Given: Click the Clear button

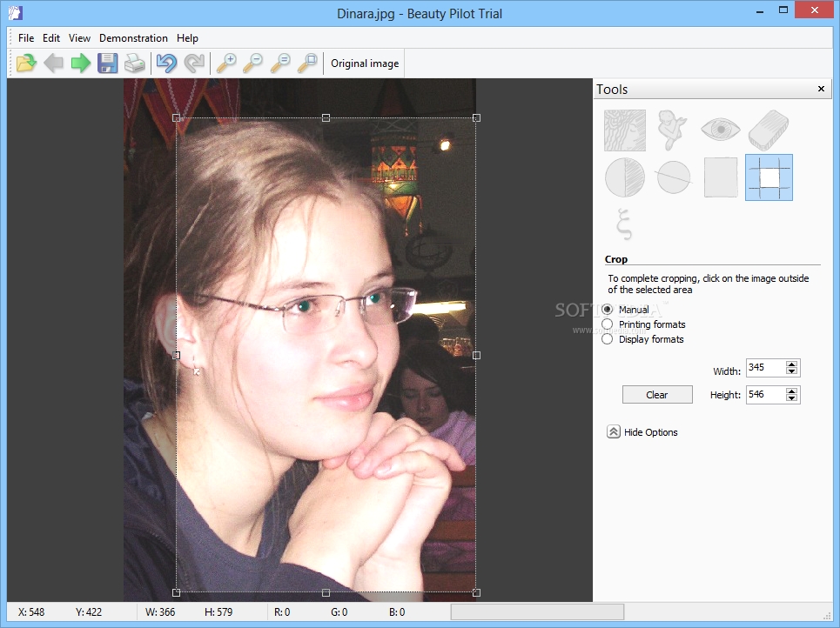Looking at the screenshot, I should pos(657,395).
